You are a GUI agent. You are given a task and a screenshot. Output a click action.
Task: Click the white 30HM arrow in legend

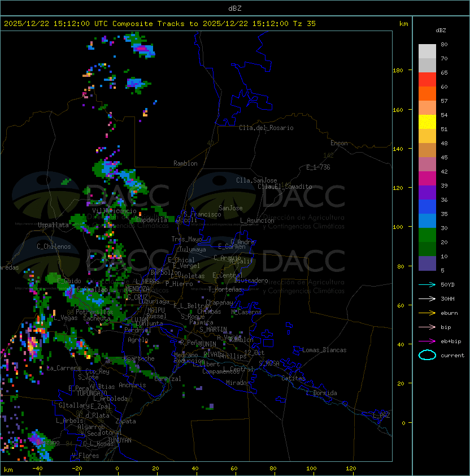[427, 298]
